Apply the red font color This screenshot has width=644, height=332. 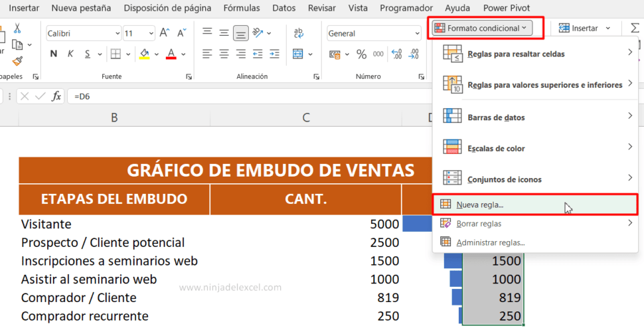coord(171,54)
